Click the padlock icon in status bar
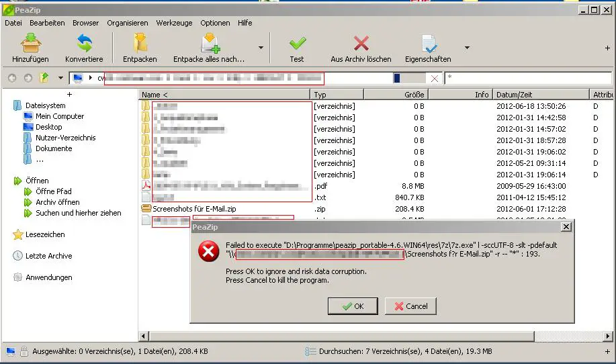 24,351
